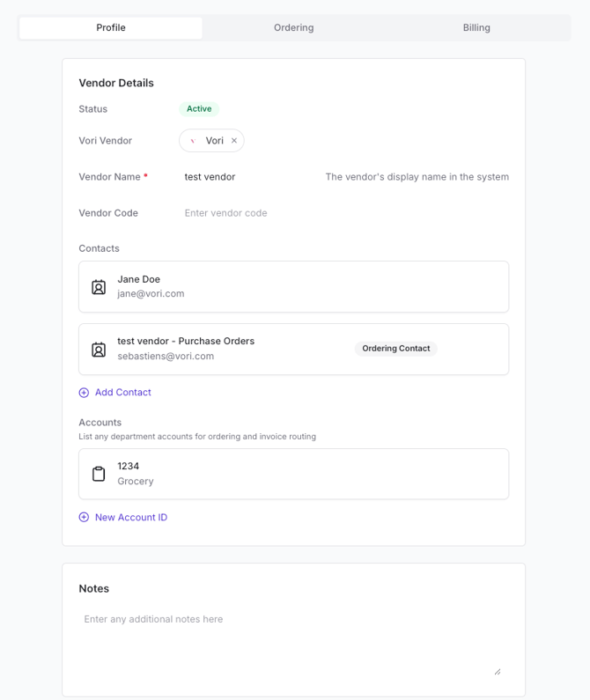This screenshot has height=700, width=590.
Task: Click the clipboard icon for account 1234
Action: tap(99, 474)
